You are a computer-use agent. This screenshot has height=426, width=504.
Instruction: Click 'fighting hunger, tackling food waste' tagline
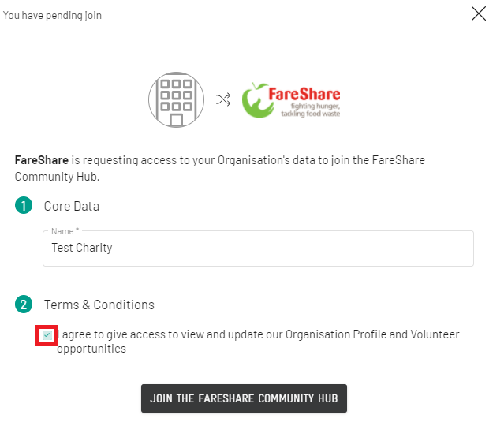click(x=311, y=110)
